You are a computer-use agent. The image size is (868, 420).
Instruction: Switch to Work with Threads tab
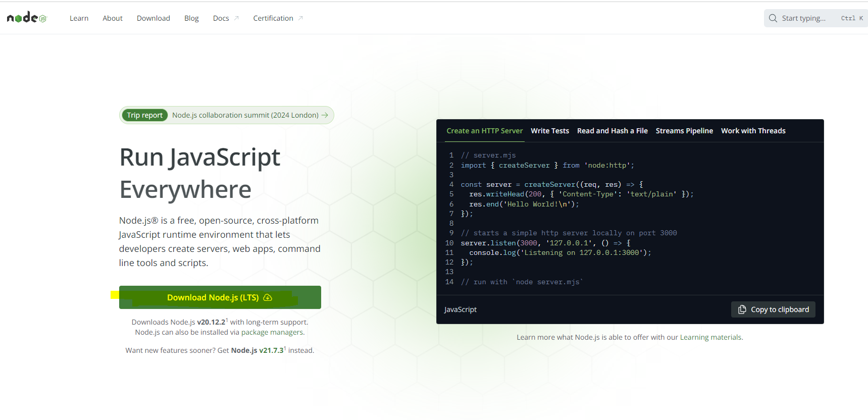[753, 131]
